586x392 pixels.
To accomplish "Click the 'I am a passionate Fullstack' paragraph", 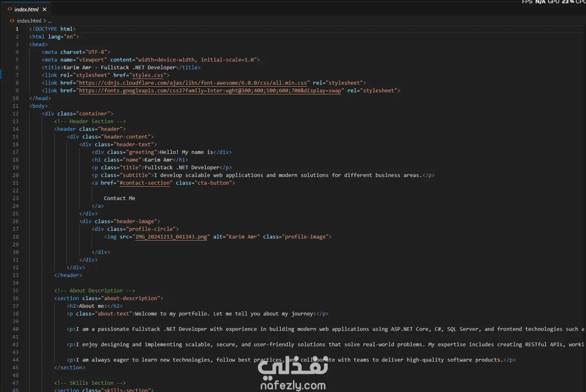I will (x=325, y=329).
